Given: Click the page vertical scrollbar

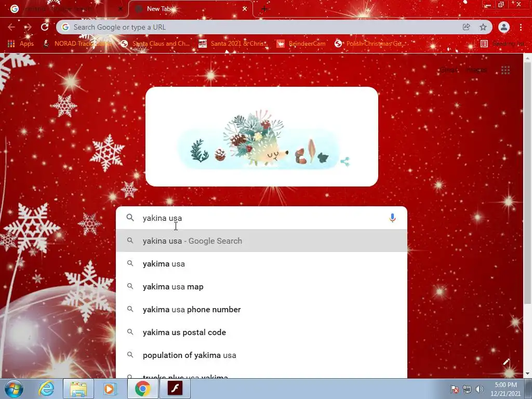Looking at the screenshot, I should point(527,183).
